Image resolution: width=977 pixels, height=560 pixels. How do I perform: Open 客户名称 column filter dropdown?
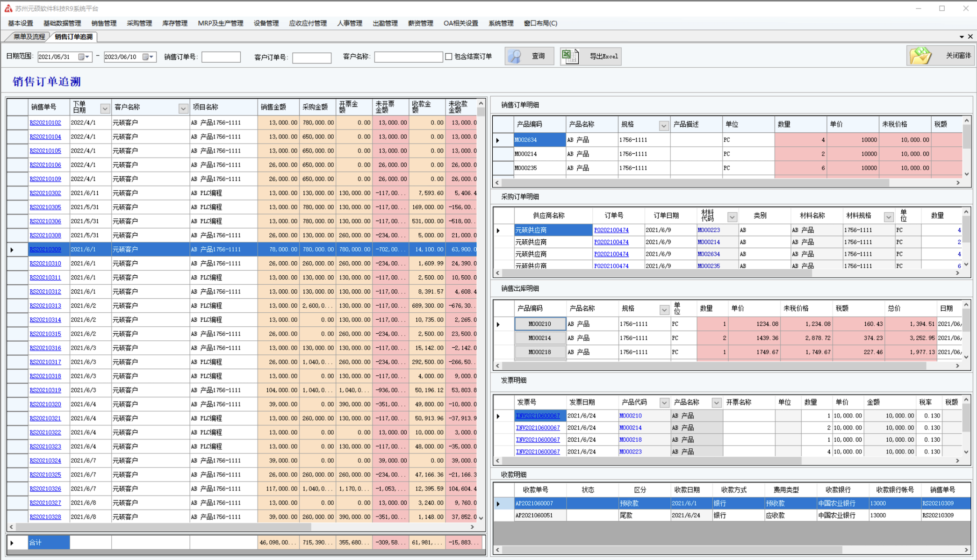click(183, 108)
